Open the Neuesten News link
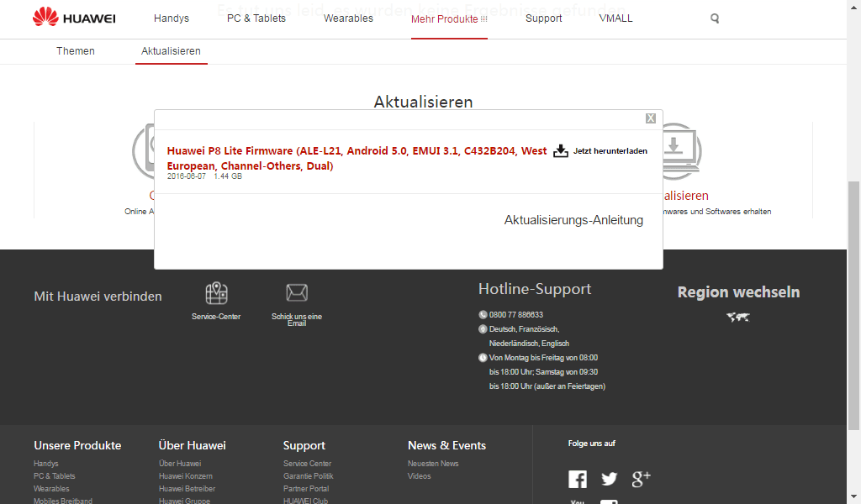The width and height of the screenshot is (861, 504). click(433, 464)
